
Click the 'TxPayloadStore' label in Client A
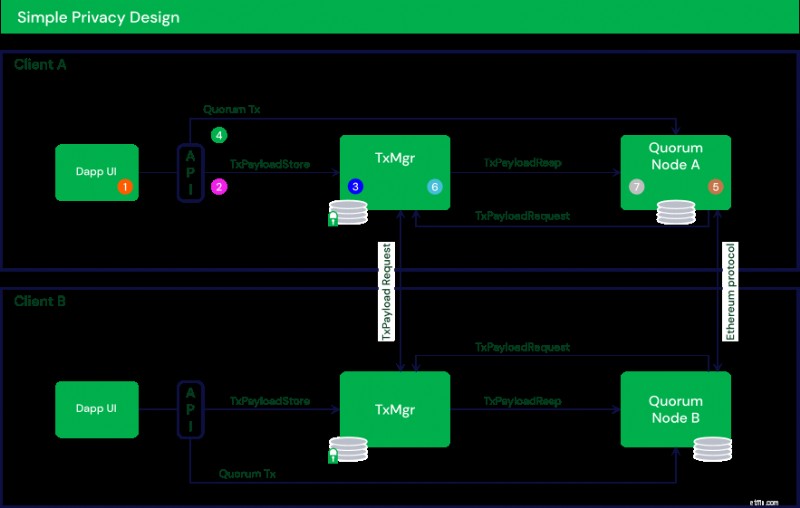point(270,164)
